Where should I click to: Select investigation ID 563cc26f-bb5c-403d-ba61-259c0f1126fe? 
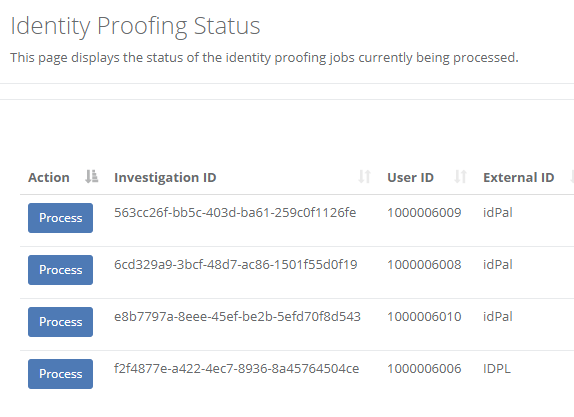[x=235, y=213]
